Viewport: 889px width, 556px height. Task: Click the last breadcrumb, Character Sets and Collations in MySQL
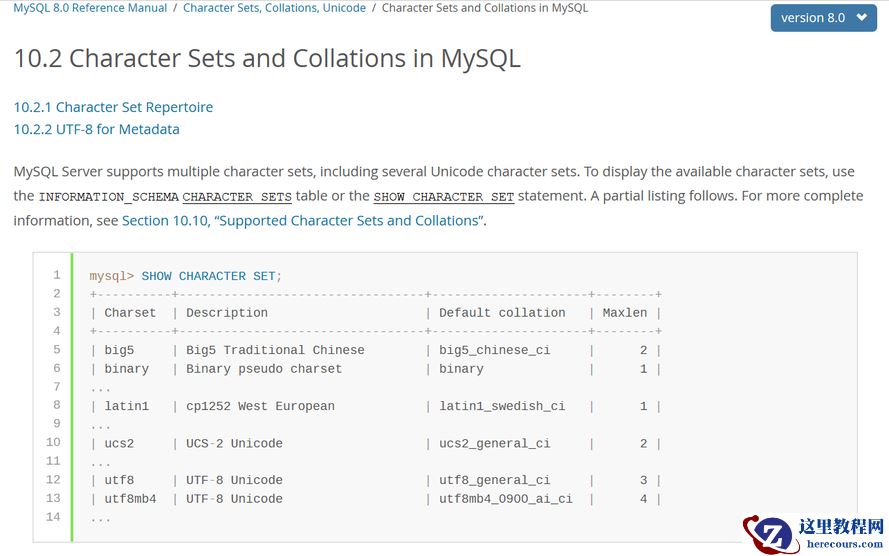[484, 8]
